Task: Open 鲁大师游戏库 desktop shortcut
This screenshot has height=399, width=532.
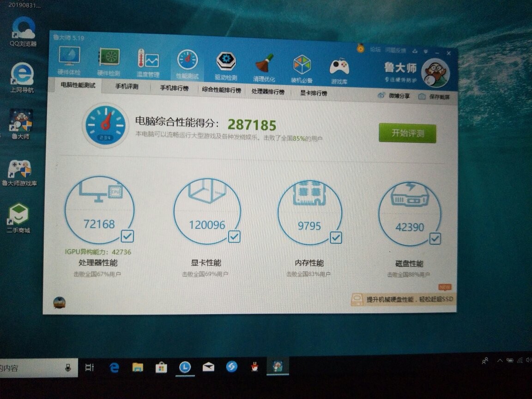Action: (x=19, y=172)
